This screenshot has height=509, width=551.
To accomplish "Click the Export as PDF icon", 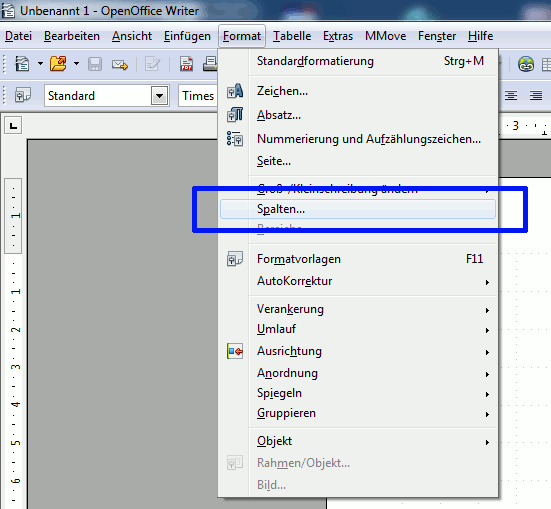I will (187, 64).
